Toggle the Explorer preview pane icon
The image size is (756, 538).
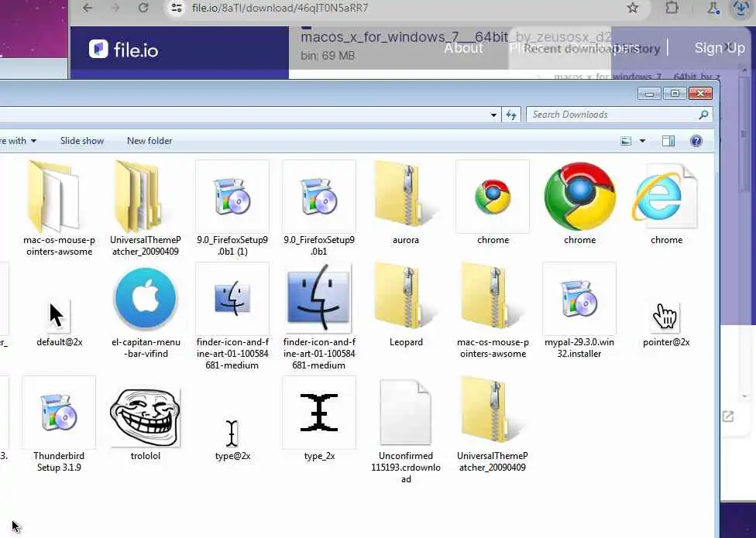(x=668, y=141)
